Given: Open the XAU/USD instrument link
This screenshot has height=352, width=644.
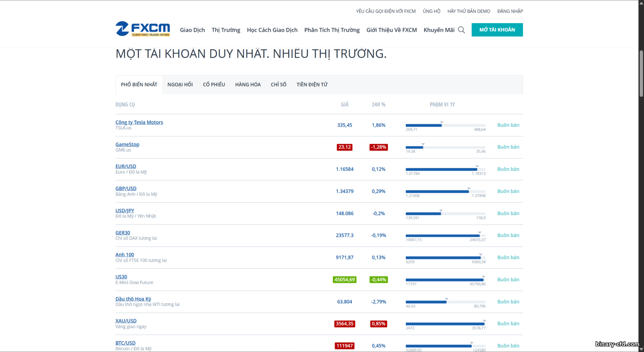Looking at the screenshot, I should tap(126, 321).
